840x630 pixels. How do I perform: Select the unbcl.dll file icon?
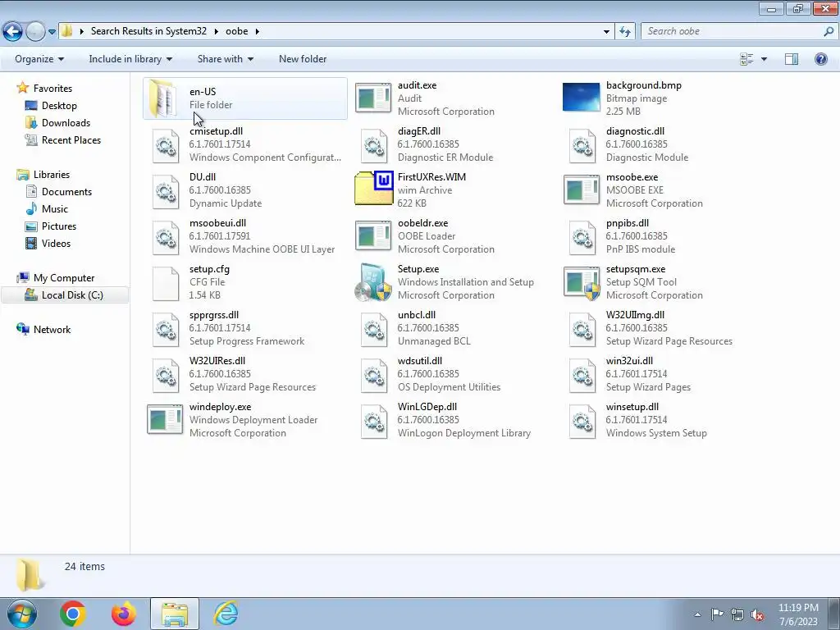[374, 330]
